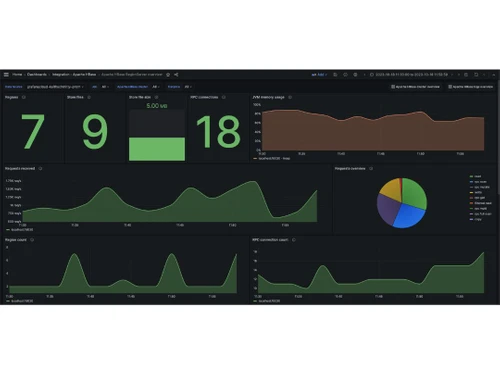The width and height of the screenshot is (500, 375).
Task: Click the save dashboard icon
Action: coord(335,75)
